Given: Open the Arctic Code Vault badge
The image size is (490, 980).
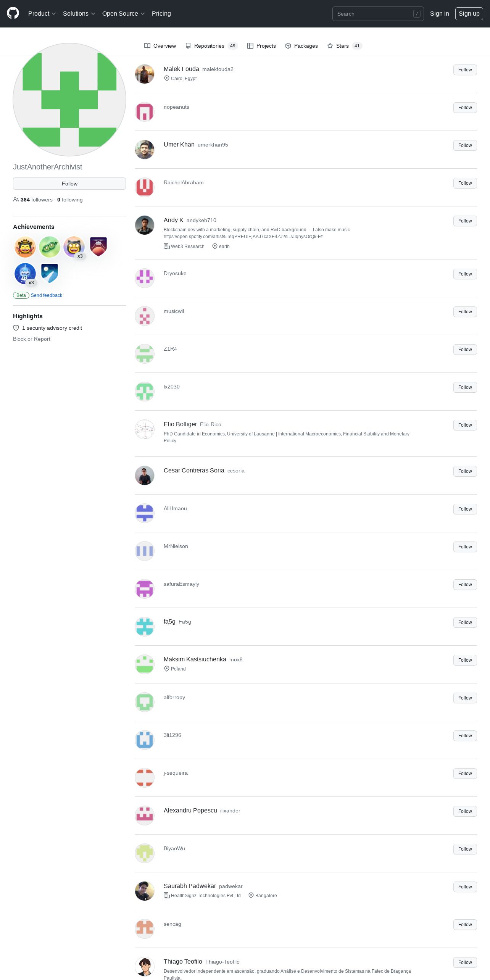Looking at the screenshot, I should 50,274.
